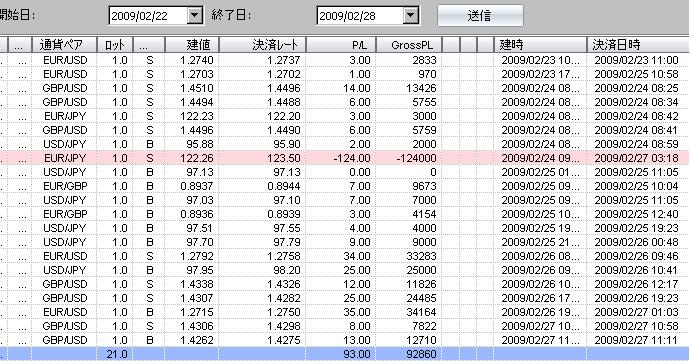Click the entry price 1.2792 cell
The width and height of the screenshot is (691, 364).
pos(197,256)
